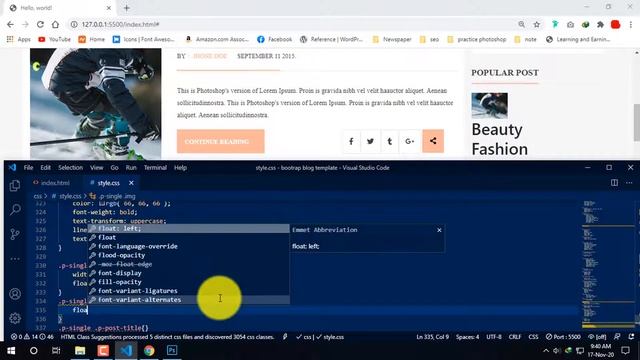Open the Explorer view in VS Code
Image resolution: width=640 pixels, height=360 pixels.
click(x=15, y=186)
